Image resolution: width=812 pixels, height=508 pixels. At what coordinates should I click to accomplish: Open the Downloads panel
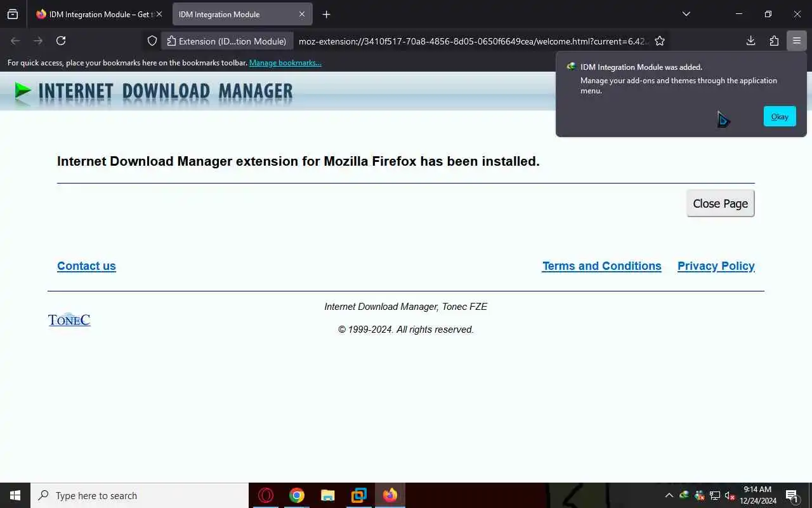pyautogui.click(x=750, y=41)
